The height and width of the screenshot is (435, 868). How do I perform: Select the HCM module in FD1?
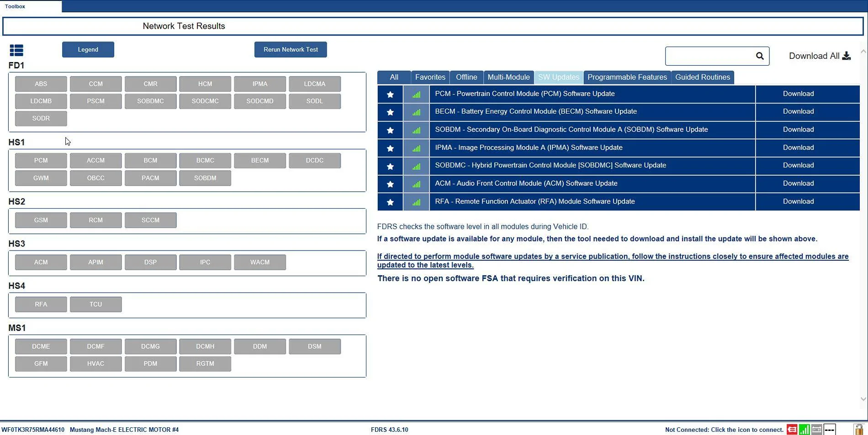[205, 84]
